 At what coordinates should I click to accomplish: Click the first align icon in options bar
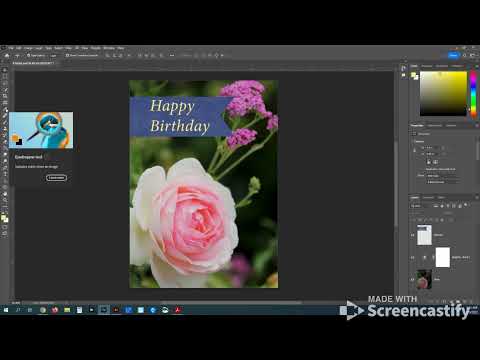tap(108, 55)
